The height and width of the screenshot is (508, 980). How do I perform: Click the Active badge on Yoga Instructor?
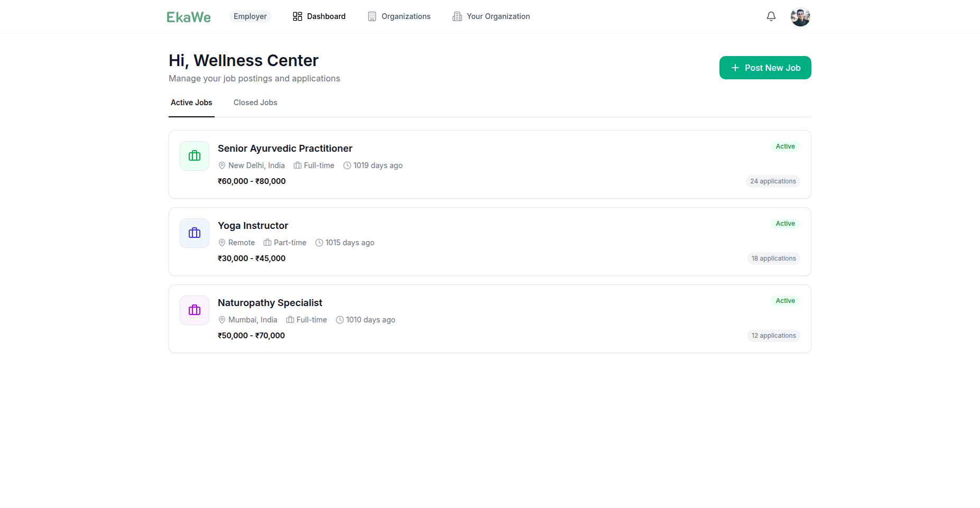tap(785, 223)
